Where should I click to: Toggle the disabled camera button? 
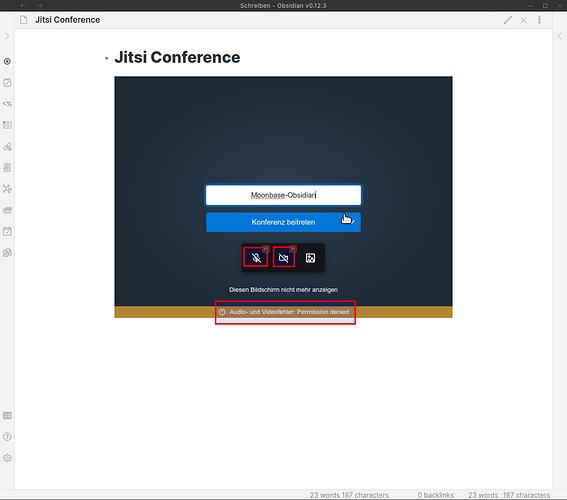click(x=284, y=258)
